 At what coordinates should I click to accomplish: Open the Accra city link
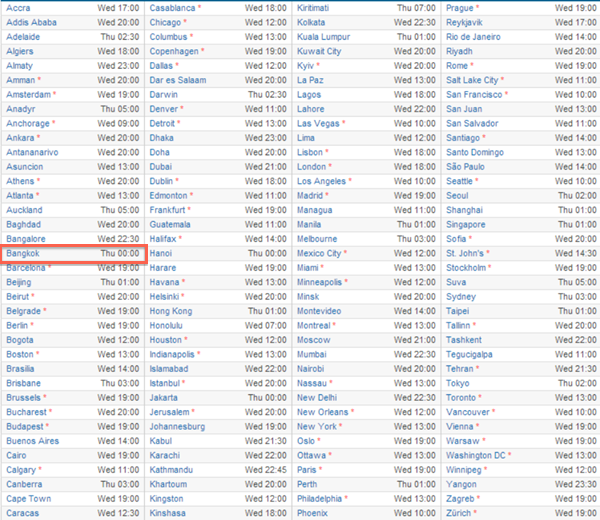point(19,8)
